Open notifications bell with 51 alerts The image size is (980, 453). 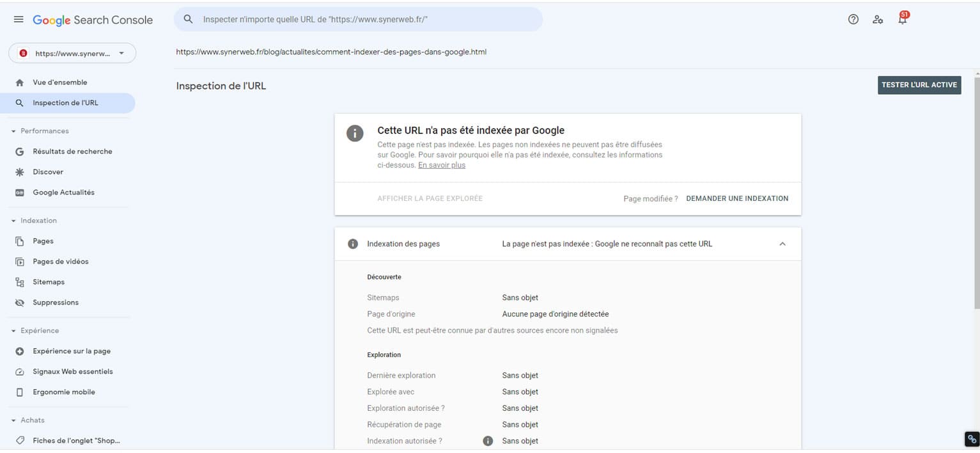pos(903,18)
